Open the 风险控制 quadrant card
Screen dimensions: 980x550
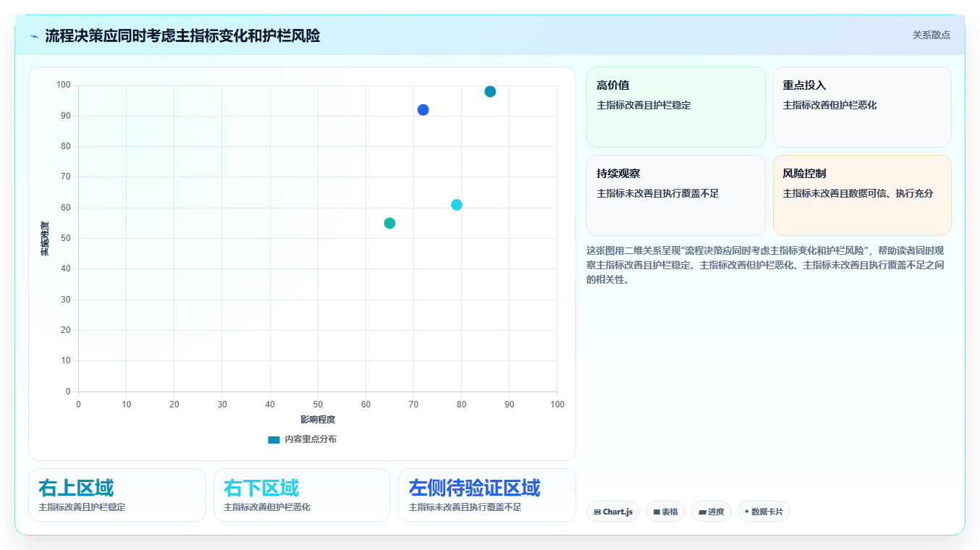click(862, 195)
